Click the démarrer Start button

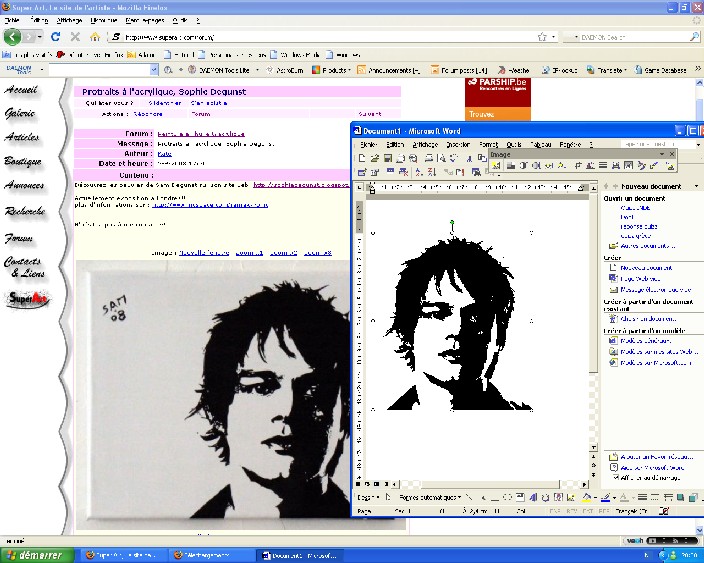[37, 555]
